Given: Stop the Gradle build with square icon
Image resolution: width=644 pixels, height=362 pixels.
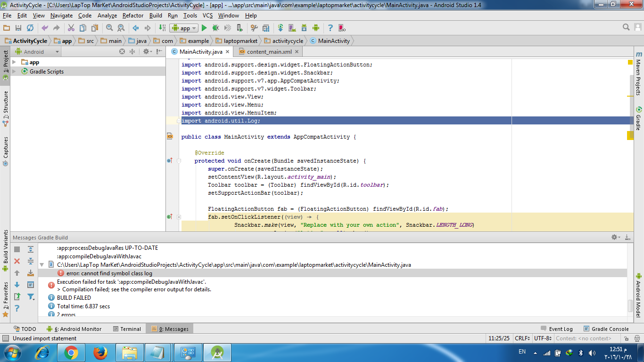Looking at the screenshot, I should tap(17, 249).
